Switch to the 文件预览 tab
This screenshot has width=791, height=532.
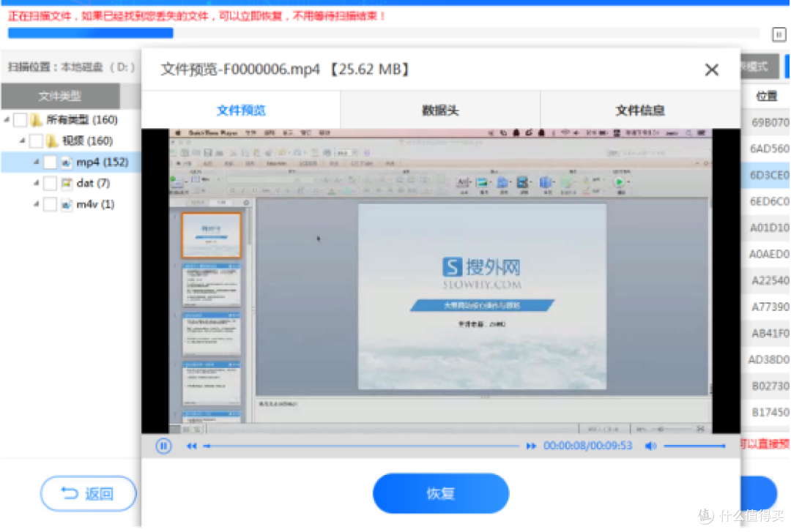(241, 110)
